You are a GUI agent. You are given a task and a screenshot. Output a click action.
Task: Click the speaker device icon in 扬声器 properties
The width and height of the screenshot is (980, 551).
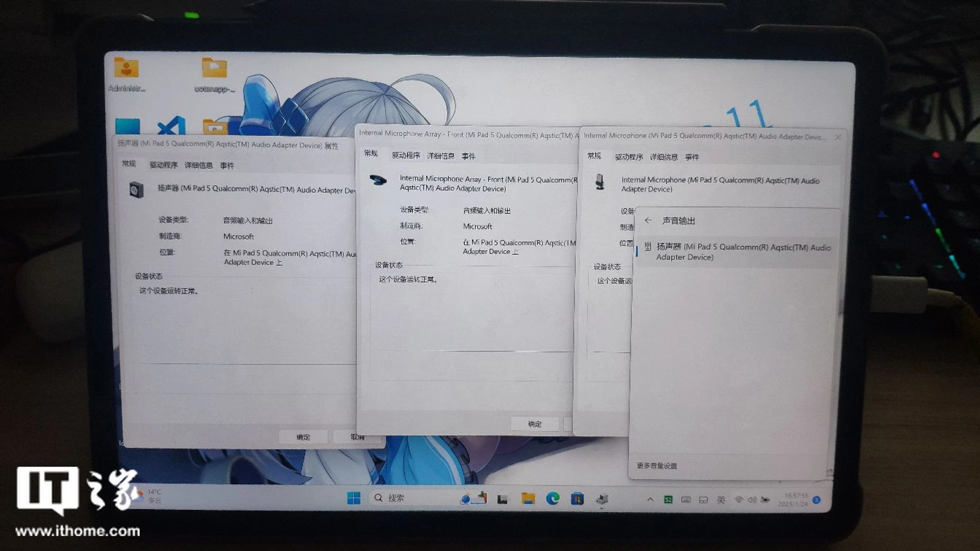tap(137, 190)
